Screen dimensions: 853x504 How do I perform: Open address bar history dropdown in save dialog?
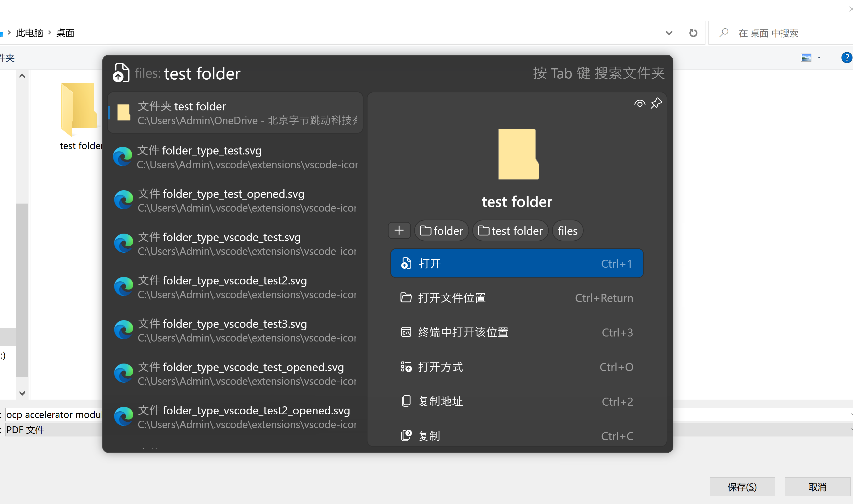click(x=669, y=33)
